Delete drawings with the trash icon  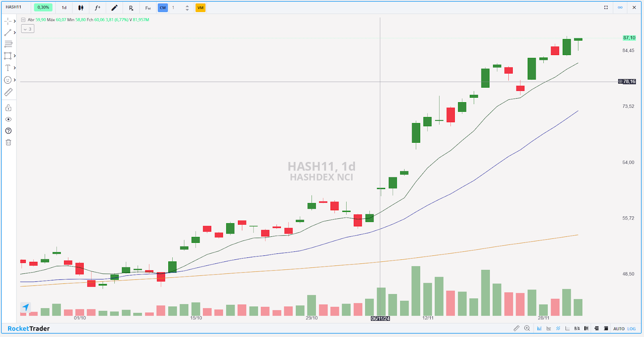pyautogui.click(x=8, y=142)
